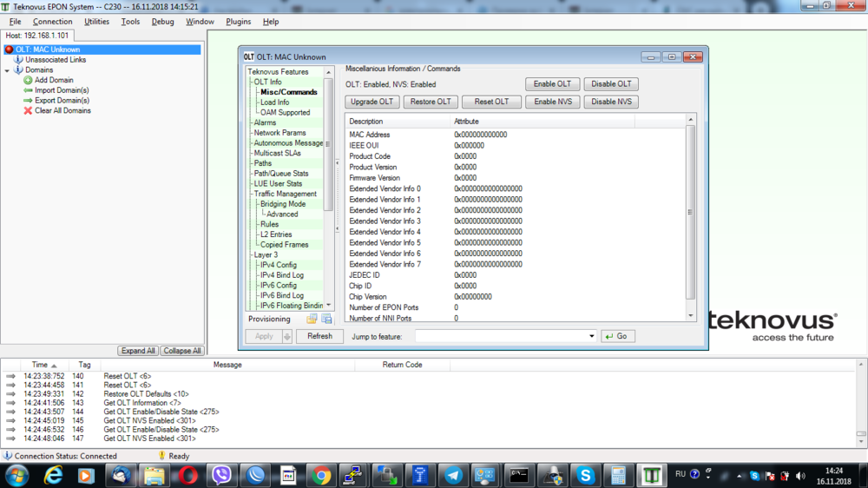Click the Export Domain(s) arrow icon
Image resolution: width=868 pixels, height=488 pixels.
[x=28, y=101]
